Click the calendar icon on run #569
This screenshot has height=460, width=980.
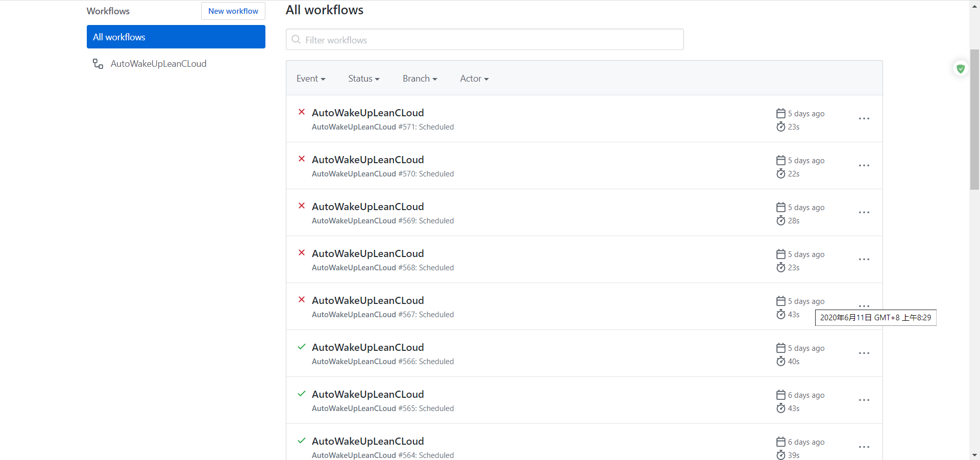780,207
